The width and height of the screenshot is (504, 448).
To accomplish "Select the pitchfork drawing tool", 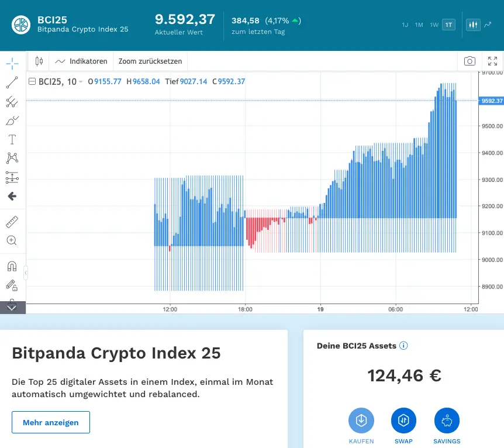I will click(12, 102).
